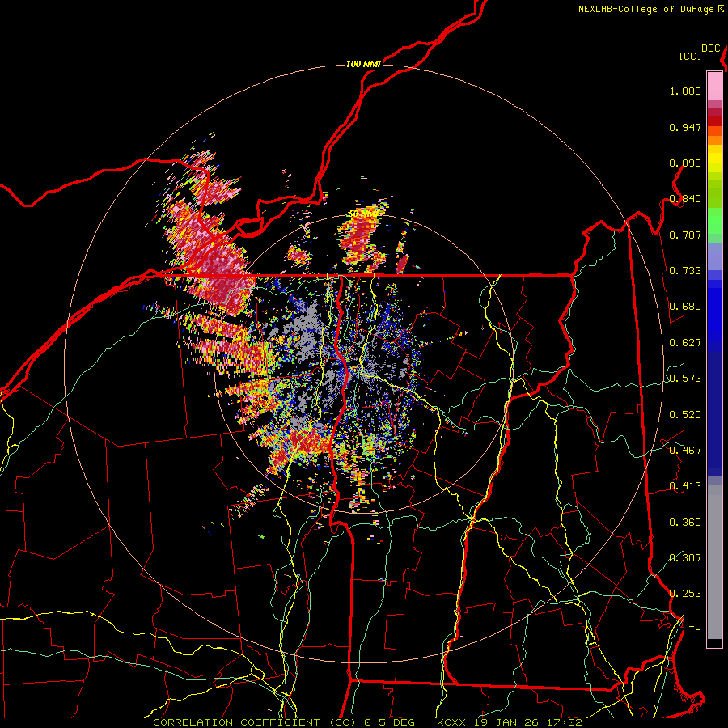Click the 0.520 legend value
This screenshot has width=728, height=728.
coord(685,415)
